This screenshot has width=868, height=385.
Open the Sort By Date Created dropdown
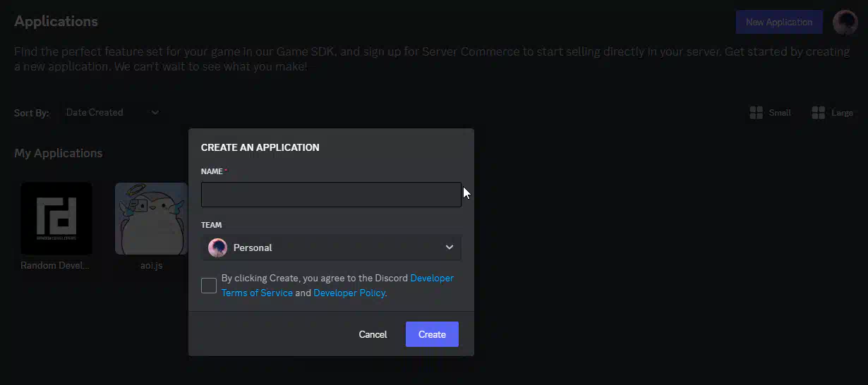coord(111,112)
